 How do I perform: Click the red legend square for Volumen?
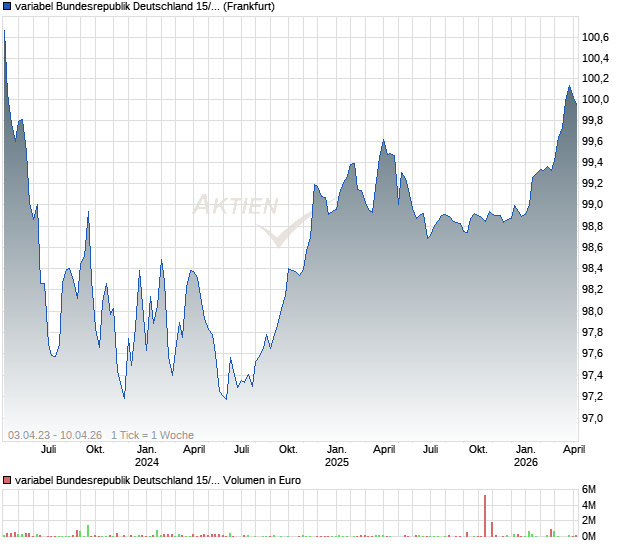pyautogui.click(x=8, y=480)
